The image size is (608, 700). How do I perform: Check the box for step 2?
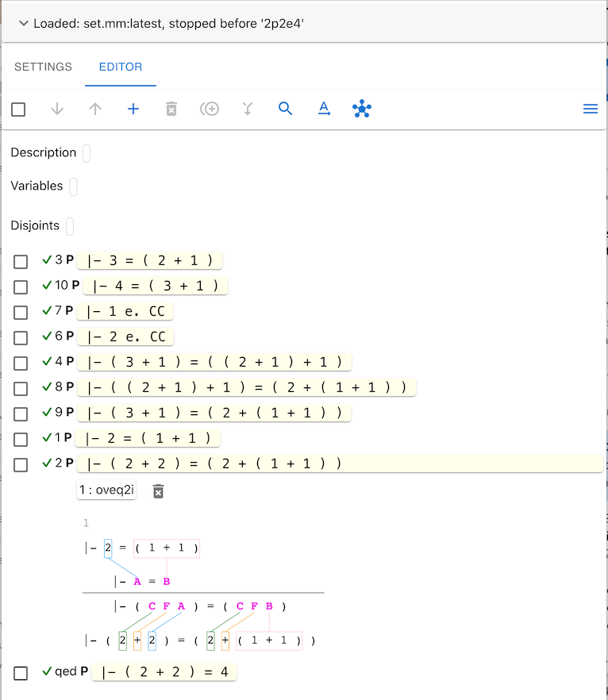tap(21, 465)
